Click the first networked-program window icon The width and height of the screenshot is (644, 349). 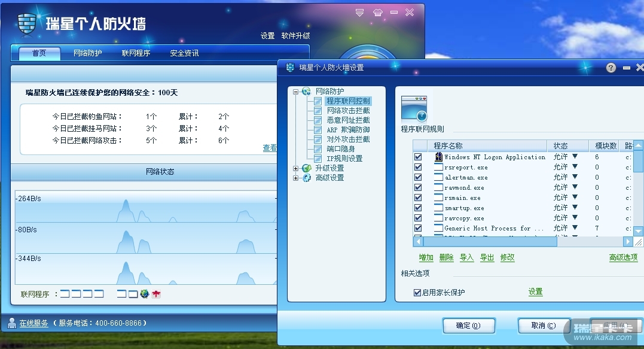point(65,293)
